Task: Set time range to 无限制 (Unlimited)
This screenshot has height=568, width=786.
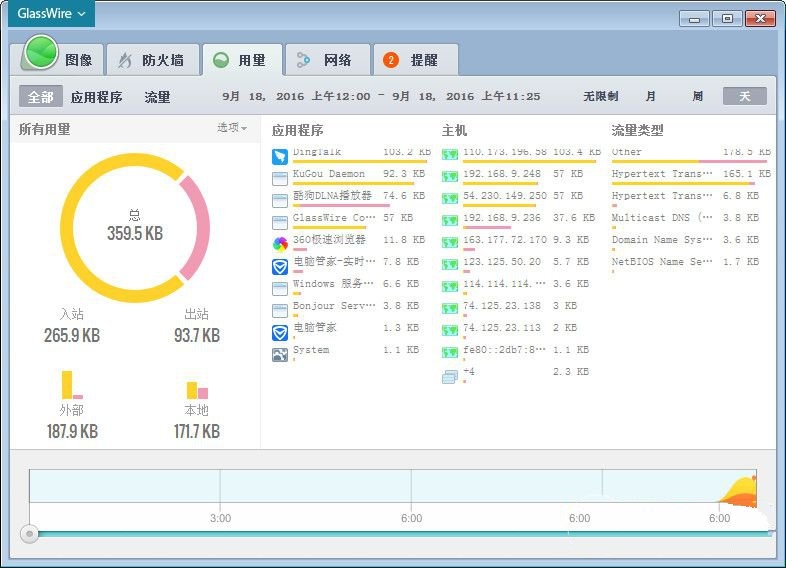Action: [x=601, y=96]
